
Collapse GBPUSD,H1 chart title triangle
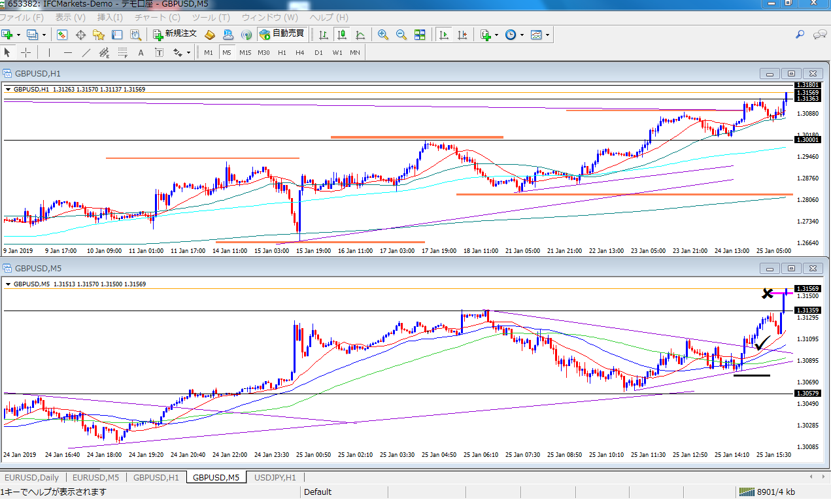pyautogui.click(x=8, y=90)
